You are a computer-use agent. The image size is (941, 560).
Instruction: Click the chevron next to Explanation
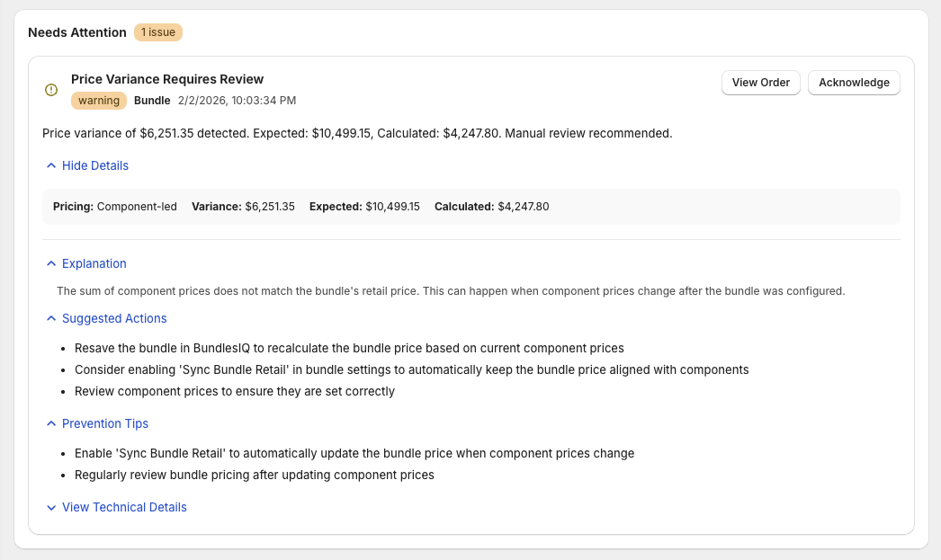(51, 263)
